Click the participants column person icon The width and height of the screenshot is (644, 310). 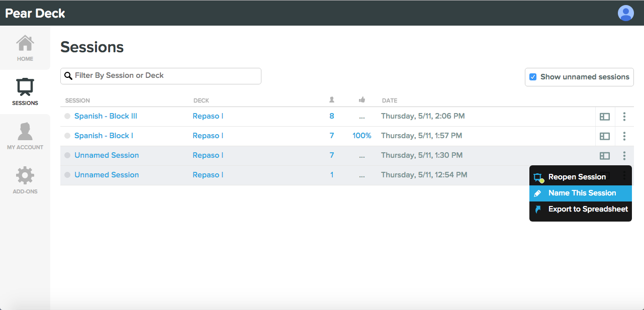click(332, 100)
